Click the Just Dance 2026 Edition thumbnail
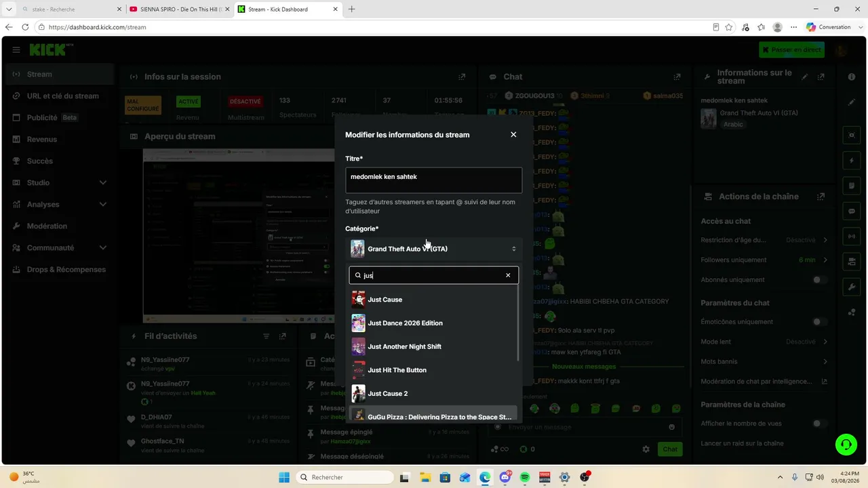This screenshot has height=488, width=868. (x=358, y=323)
